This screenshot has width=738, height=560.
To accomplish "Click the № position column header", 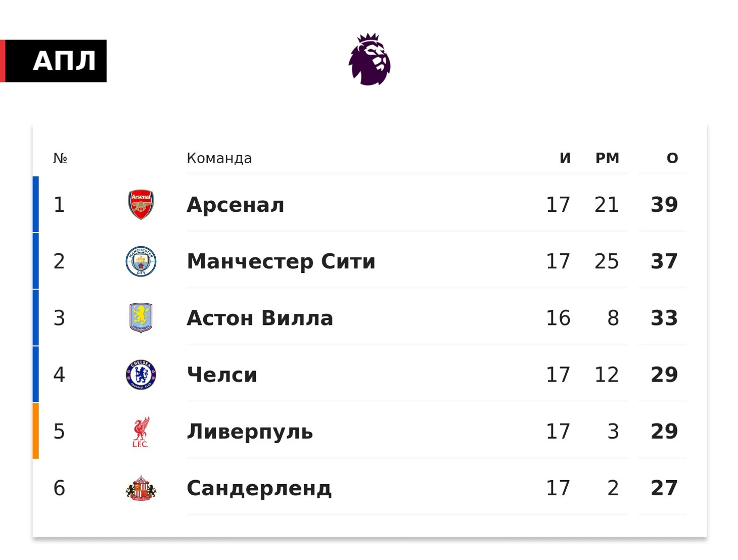I will 60,158.
